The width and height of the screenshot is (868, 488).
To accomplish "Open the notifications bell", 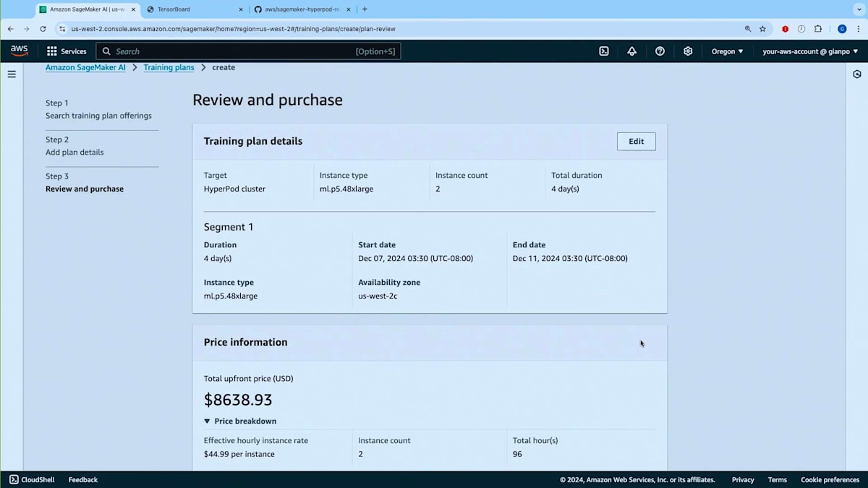I will (632, 51).
